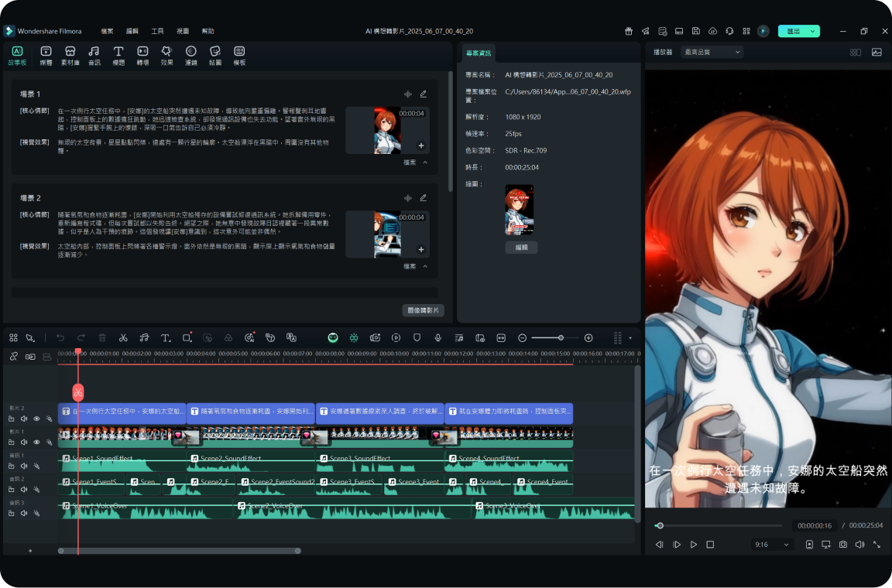892x588 pixels.
Task: Open the 視圖 menu
Action: (x=183, y=31)
